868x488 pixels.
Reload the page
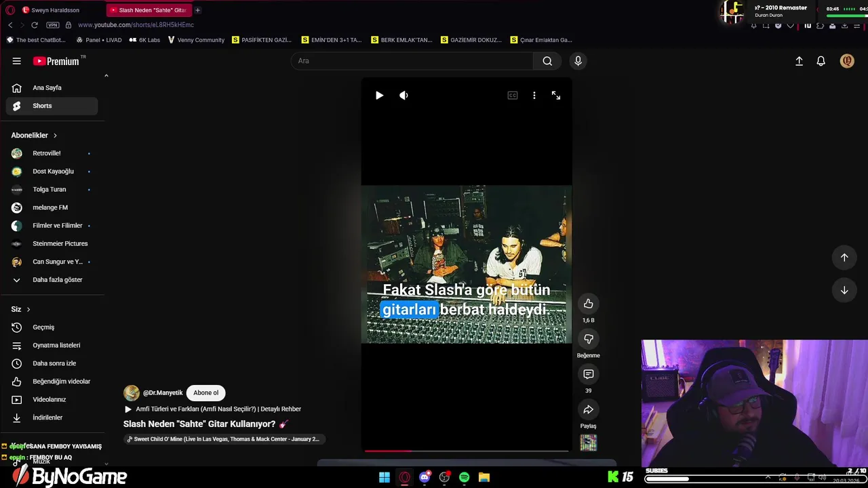[35, 25]
